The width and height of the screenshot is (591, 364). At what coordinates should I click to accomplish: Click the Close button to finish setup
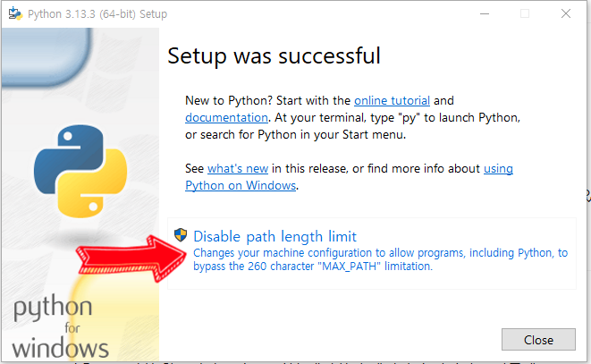tap(538, 340)
